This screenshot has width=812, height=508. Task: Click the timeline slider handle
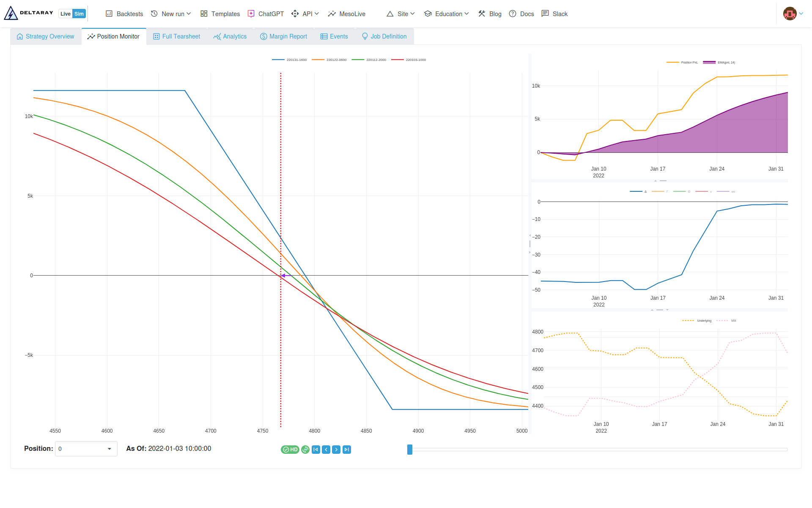409,450
